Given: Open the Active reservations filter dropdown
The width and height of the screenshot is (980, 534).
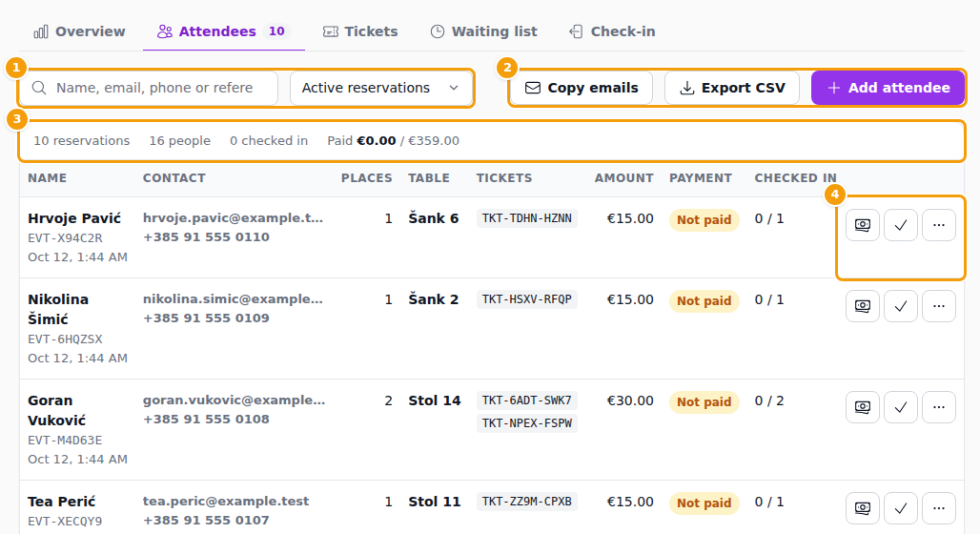Looking at the screenshot, I should click(380, 88).
